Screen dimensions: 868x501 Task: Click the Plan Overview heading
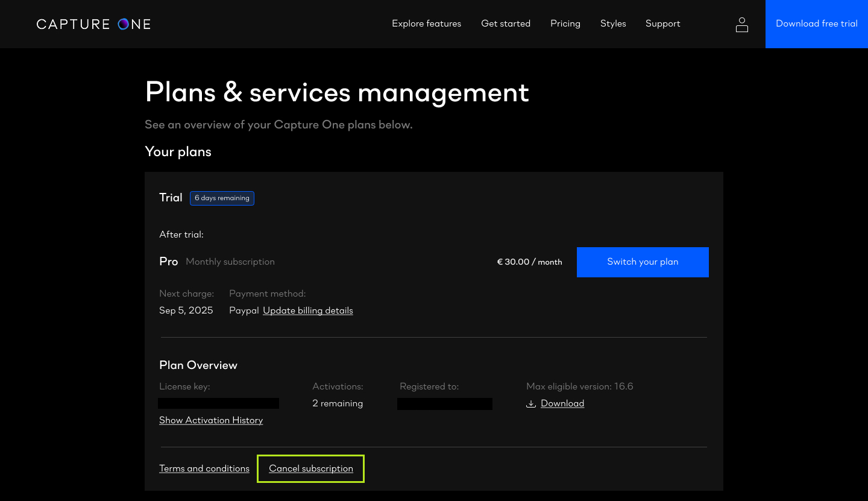pyautogui.click(x=198, y=365)
